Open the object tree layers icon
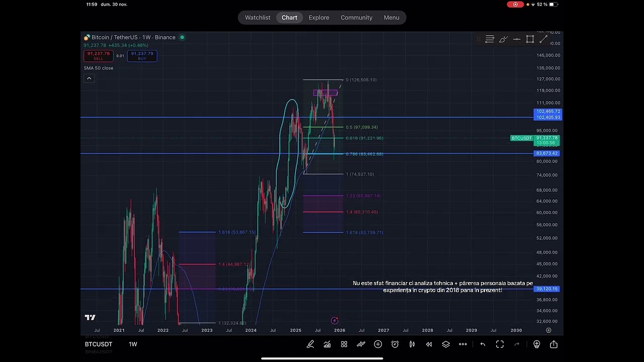This screenshot has width=644, height=362. click(x=446, y=344)
